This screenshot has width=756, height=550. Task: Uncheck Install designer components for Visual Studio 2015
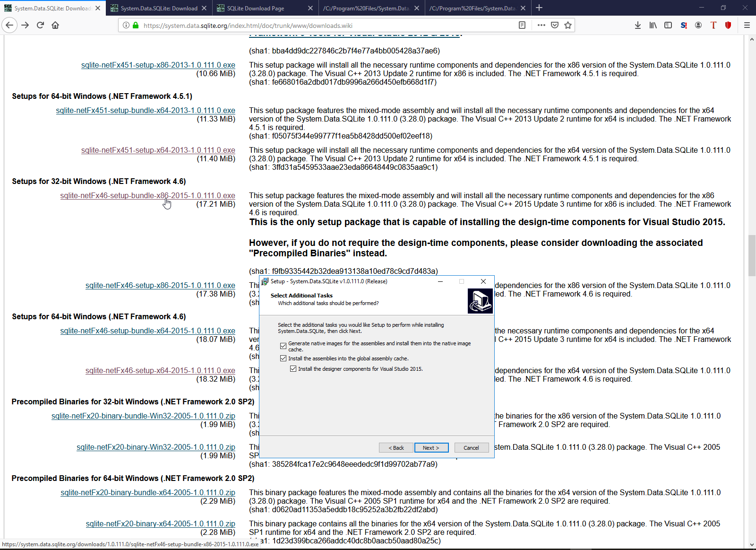[293, 369]
